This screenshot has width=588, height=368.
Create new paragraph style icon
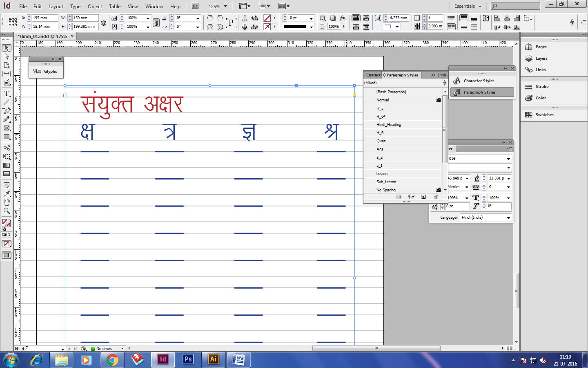[423, 197]
